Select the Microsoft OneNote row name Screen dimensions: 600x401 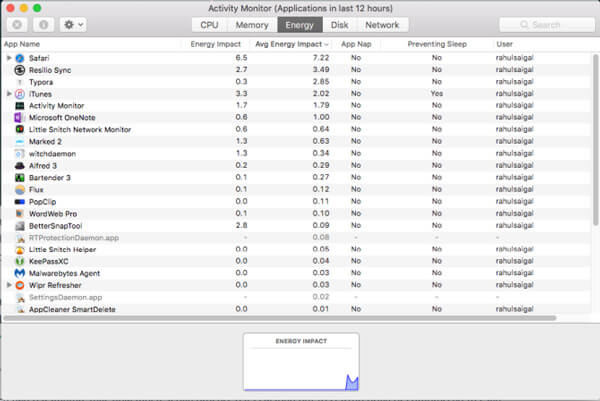(62, 118)
